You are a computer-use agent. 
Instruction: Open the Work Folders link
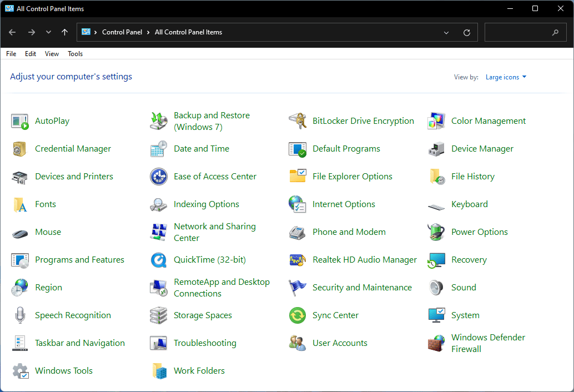(x=199, y=371)
